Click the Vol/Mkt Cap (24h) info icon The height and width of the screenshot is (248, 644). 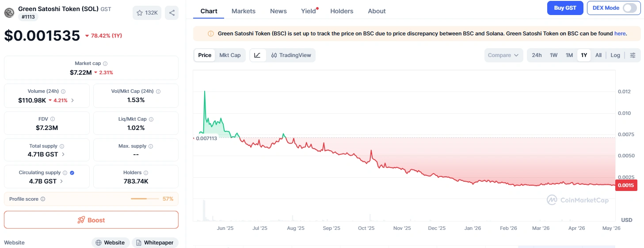pyautogui.click(x=158, y=92)
